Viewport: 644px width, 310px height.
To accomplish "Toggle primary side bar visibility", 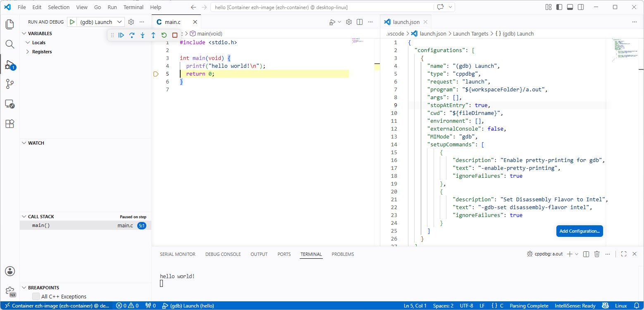I will tap(559, 7).
